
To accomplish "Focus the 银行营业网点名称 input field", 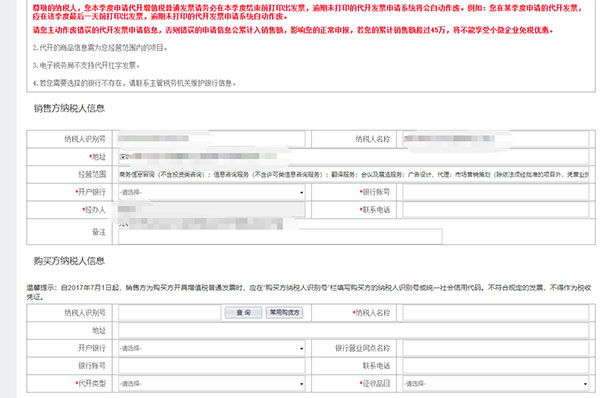I will 496,348.
